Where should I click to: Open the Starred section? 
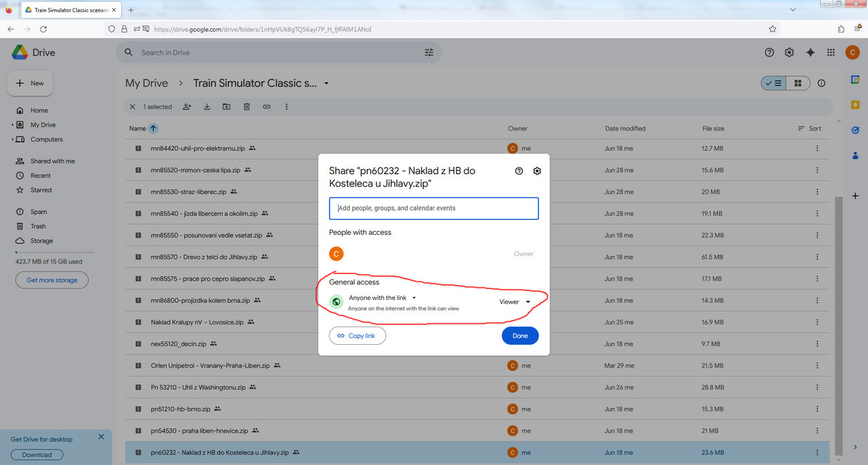tap(41, 190)
